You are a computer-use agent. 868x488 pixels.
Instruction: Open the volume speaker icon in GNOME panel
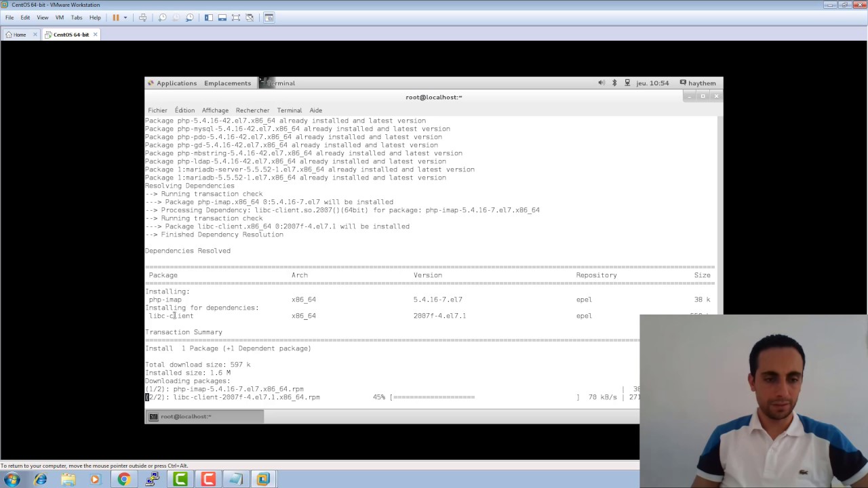pyautogui.click(x=601, y=83)
